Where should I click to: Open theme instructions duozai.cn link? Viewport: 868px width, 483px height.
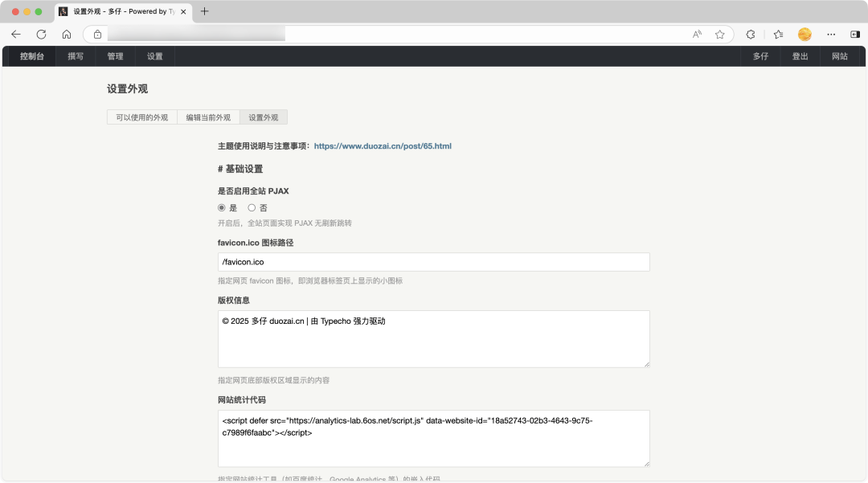coord(383,146)
